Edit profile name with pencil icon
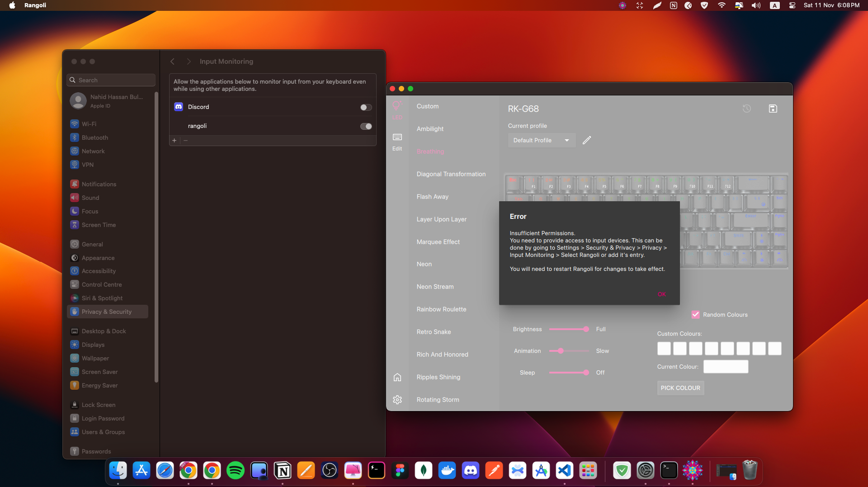 pos(587,140)
